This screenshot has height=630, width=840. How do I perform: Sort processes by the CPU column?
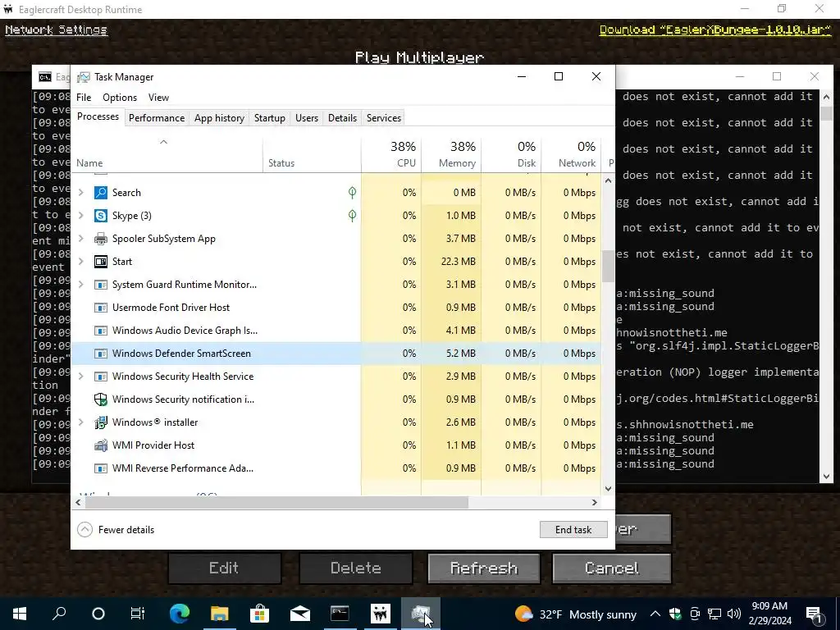[391, 154]
